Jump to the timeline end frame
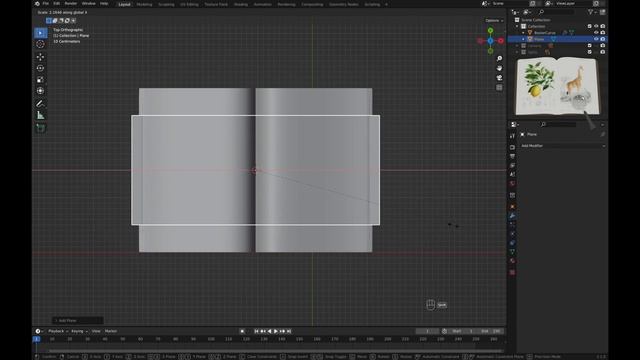This screenshot has height=360, width=640. (289, 331)
